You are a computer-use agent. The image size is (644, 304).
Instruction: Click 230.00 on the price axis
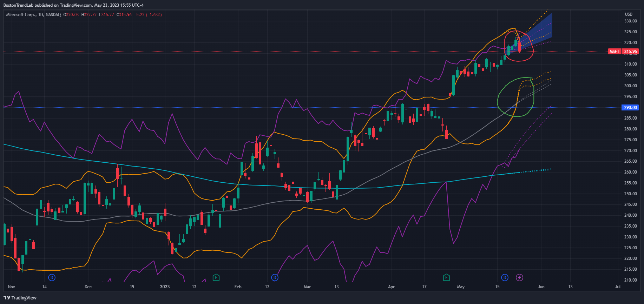click(630, 237)
